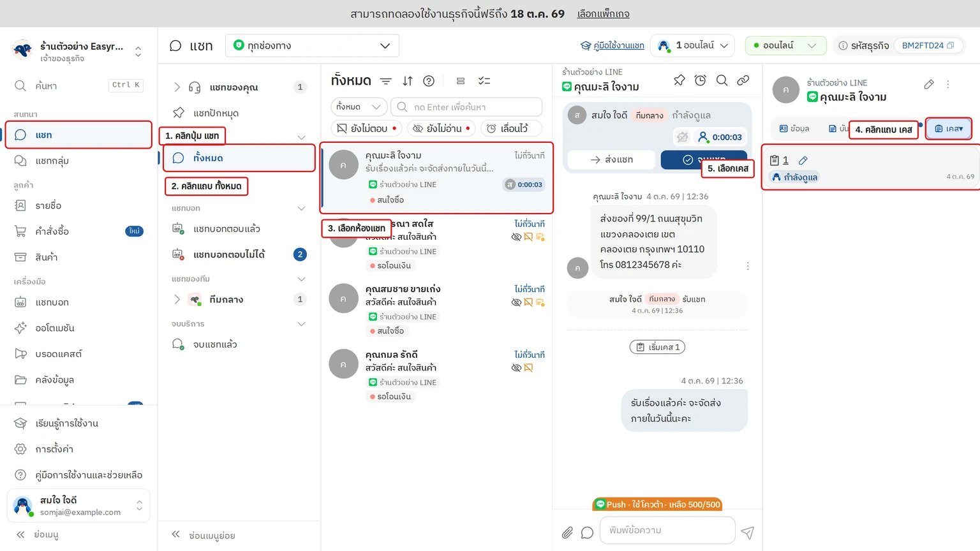Click the multi-select checklist icon
Screen dimensions: 980x551
[x=484, y=81]
